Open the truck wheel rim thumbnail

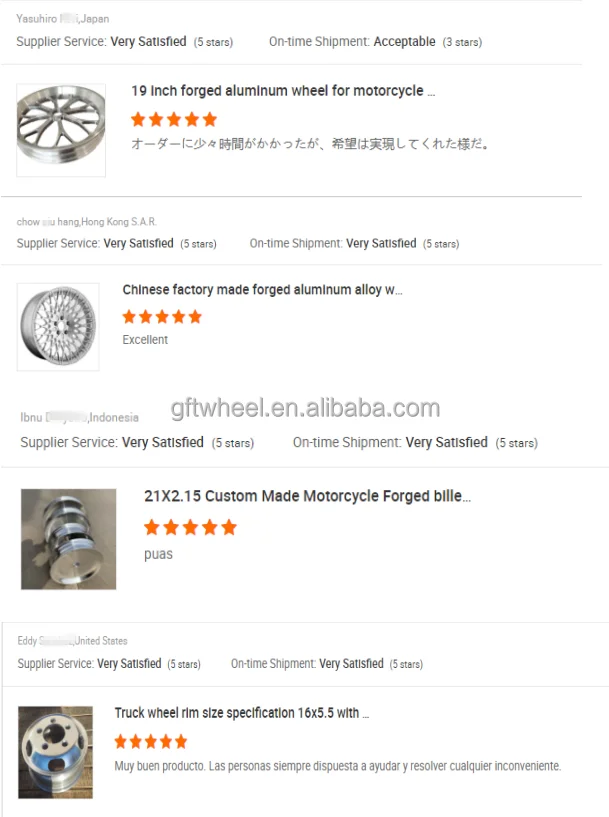point(55,752)
